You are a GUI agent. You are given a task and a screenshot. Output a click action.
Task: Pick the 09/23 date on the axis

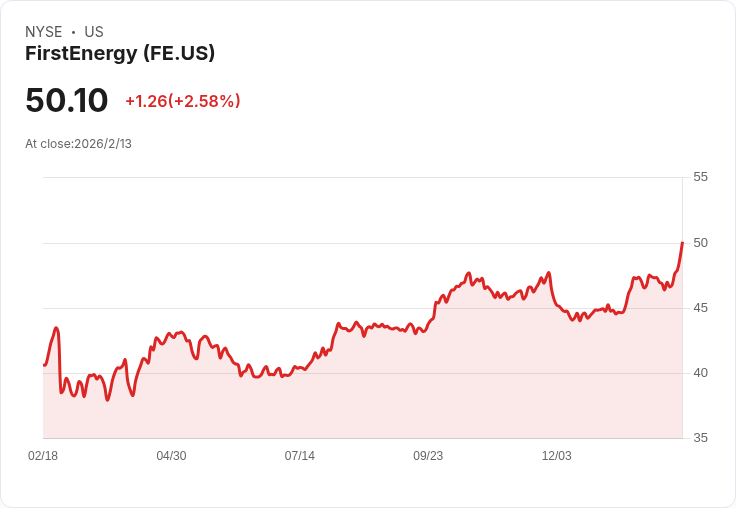coord(428,456)
